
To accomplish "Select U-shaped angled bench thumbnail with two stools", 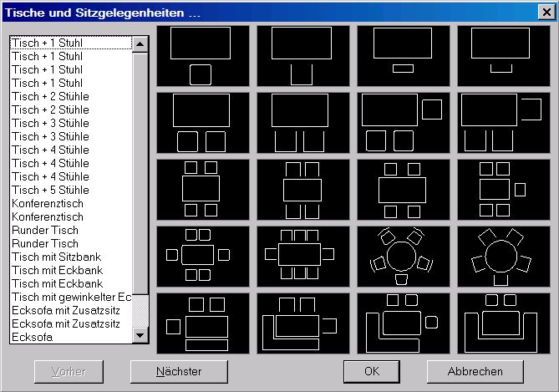I will pos(504,323).
